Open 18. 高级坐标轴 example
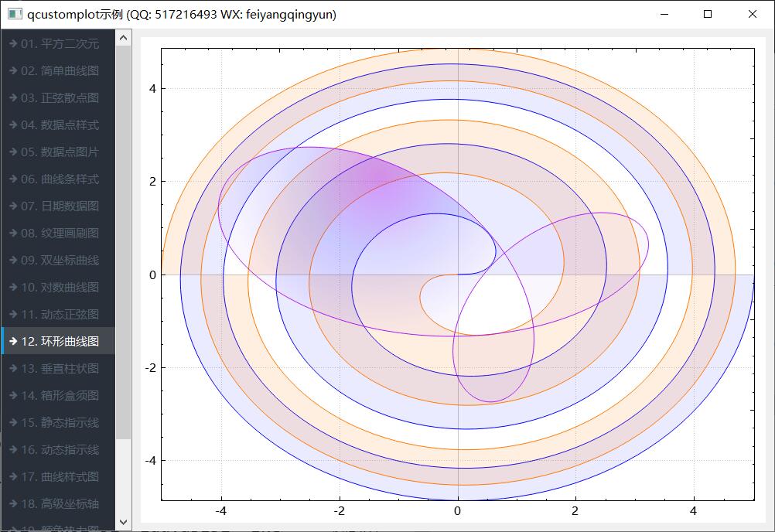This screenshot has width=775, height=532. [x=60, y=503]
